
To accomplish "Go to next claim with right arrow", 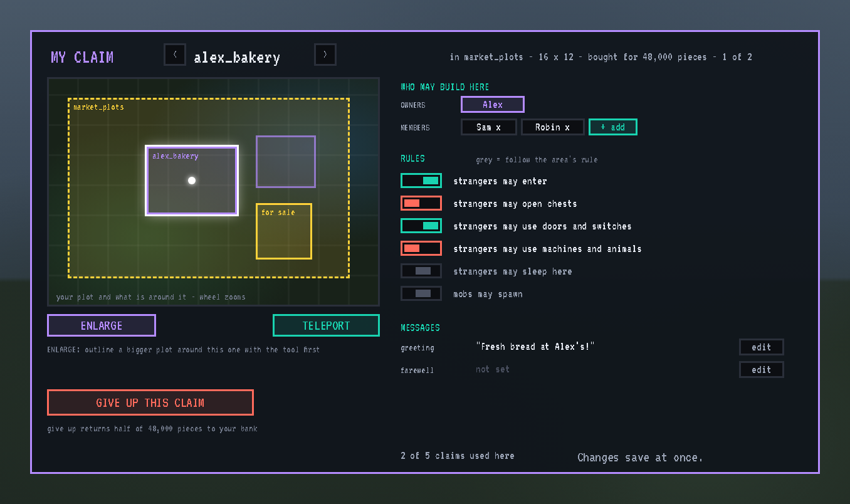I will (x=325, y=55).
